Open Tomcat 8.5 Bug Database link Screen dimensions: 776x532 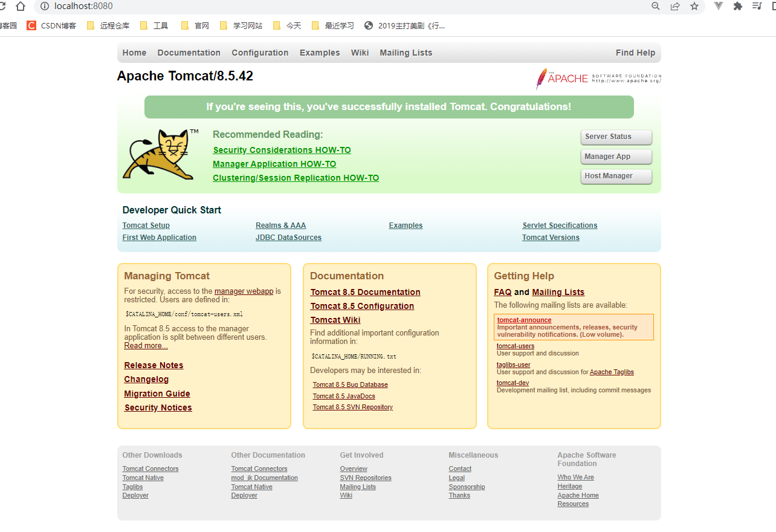pos(351,385)
